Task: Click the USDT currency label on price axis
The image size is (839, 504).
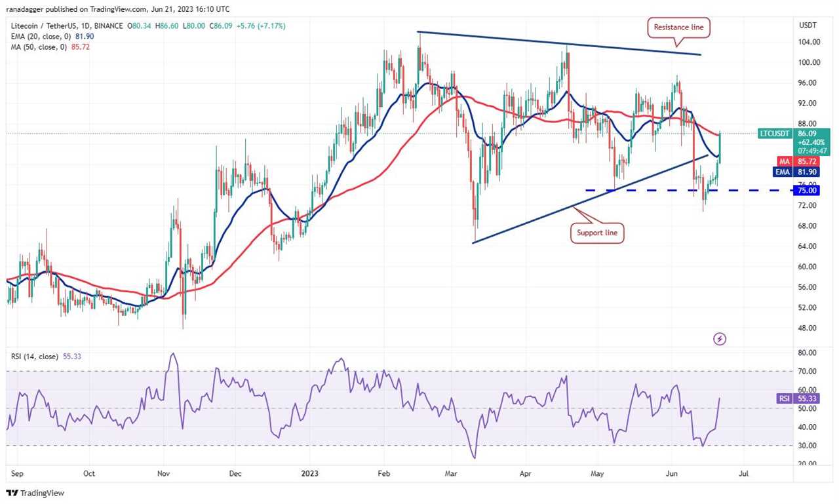Action: click(x=806, y=26)
